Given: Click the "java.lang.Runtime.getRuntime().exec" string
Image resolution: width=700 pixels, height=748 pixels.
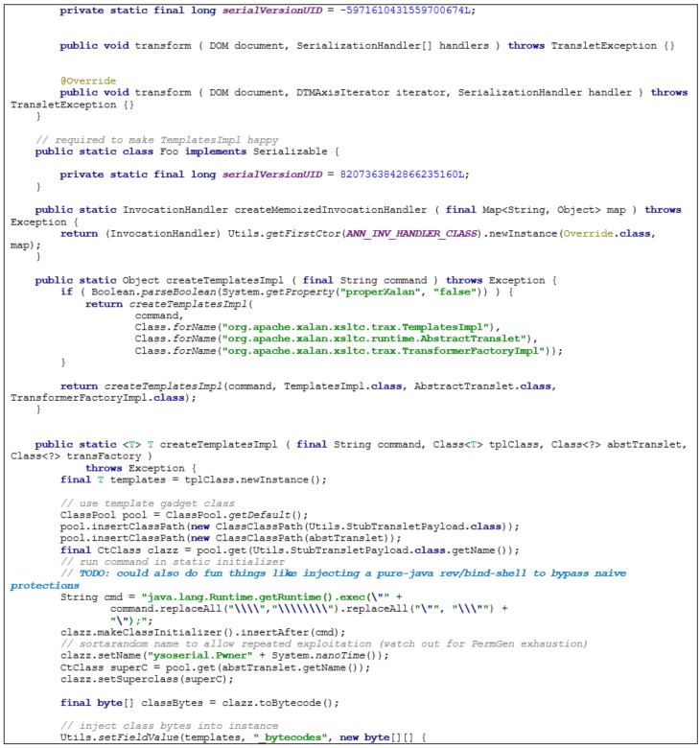Looking at the screenshot, I should pyautogui.click(x=266, y=597).
